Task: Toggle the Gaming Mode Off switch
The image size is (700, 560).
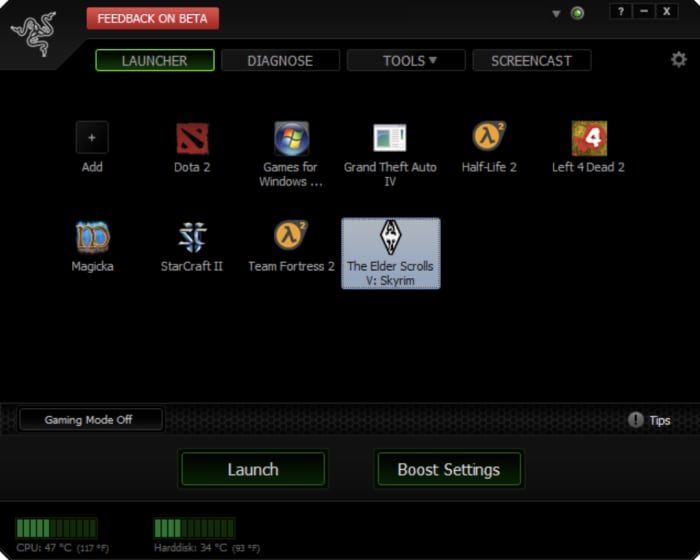Action: [x=90, y=420]
